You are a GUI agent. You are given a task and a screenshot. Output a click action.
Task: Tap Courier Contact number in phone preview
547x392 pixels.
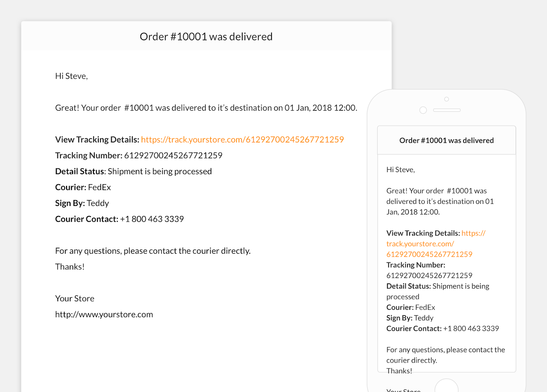[x=471, y=328]
